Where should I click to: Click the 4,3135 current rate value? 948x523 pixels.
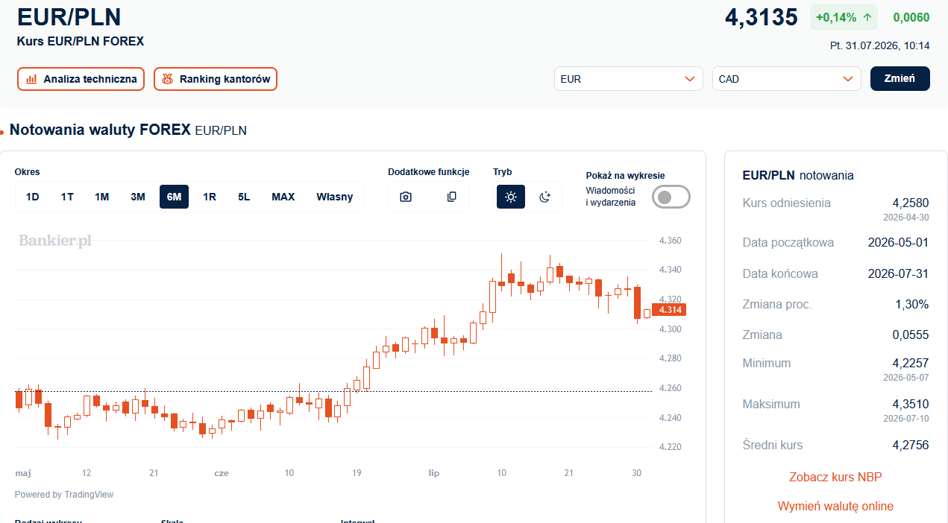coord(761,18)
